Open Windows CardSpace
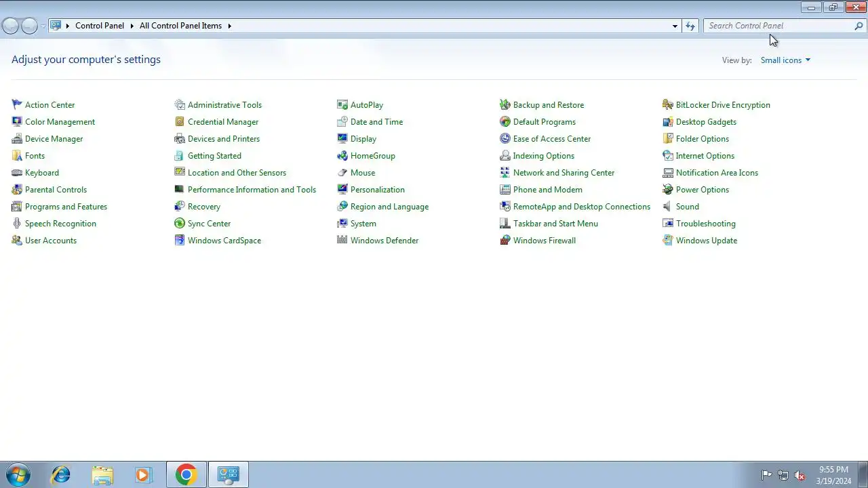This screenshot has width=868, height=488. pos(224,240)
